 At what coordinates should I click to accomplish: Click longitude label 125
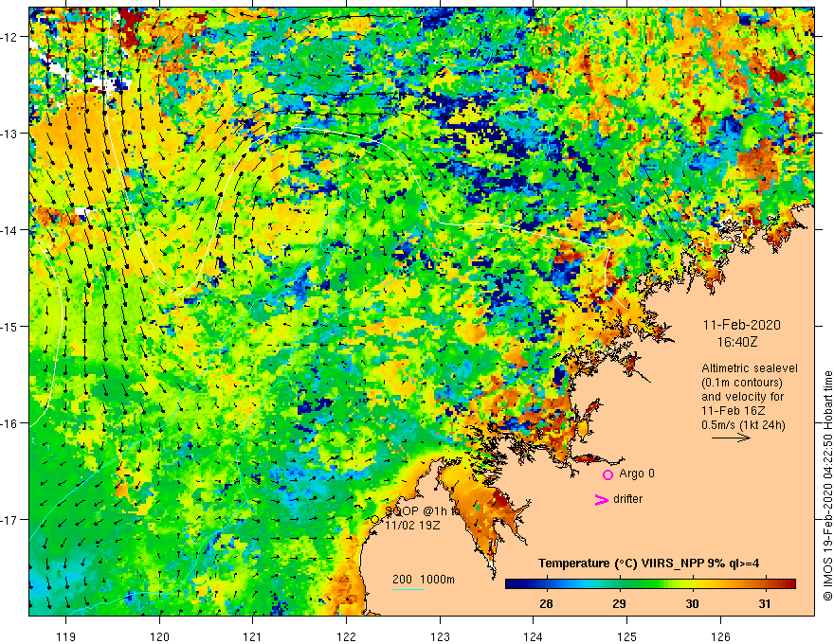click(627, 636)
